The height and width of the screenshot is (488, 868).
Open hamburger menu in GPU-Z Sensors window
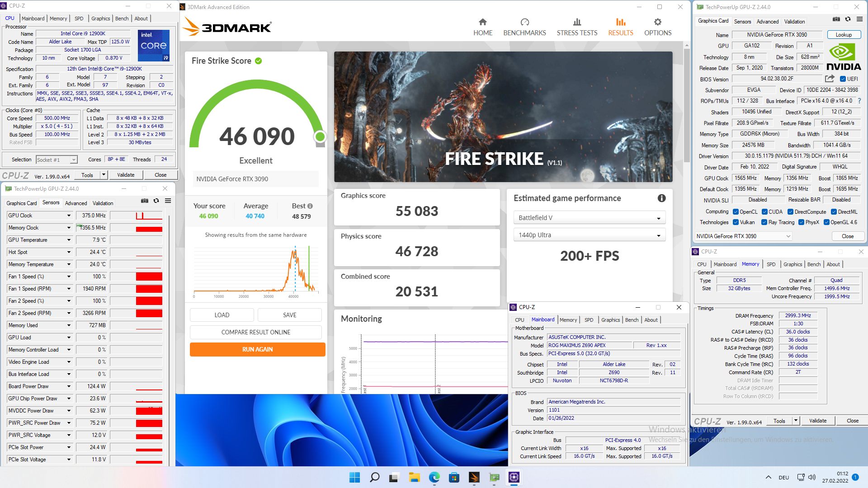pyautogui.click(x=168, y=201)
